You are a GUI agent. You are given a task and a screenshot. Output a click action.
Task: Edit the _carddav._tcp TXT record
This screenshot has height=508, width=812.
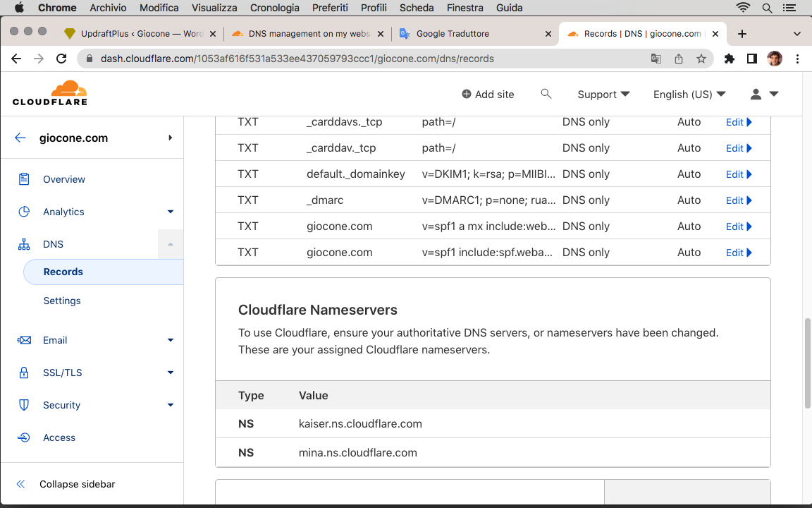tap(739, 148)
